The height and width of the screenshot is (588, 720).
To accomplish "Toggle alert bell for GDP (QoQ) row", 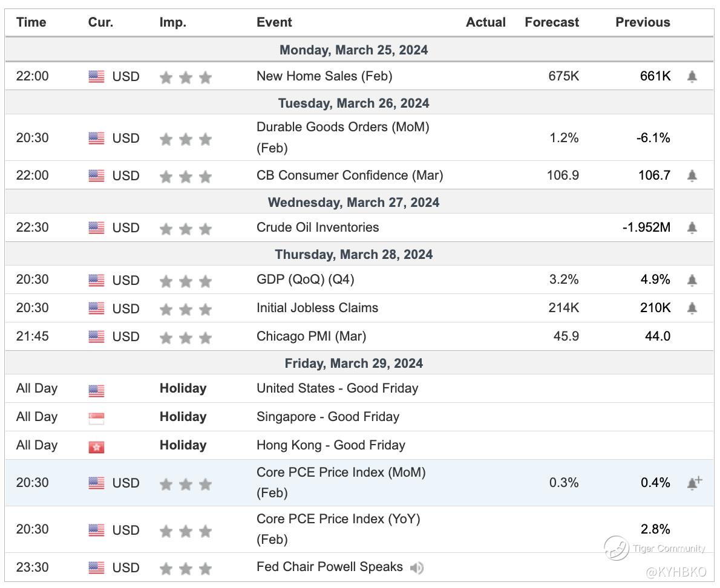I will pyautogui.click(x=692, y=280).
